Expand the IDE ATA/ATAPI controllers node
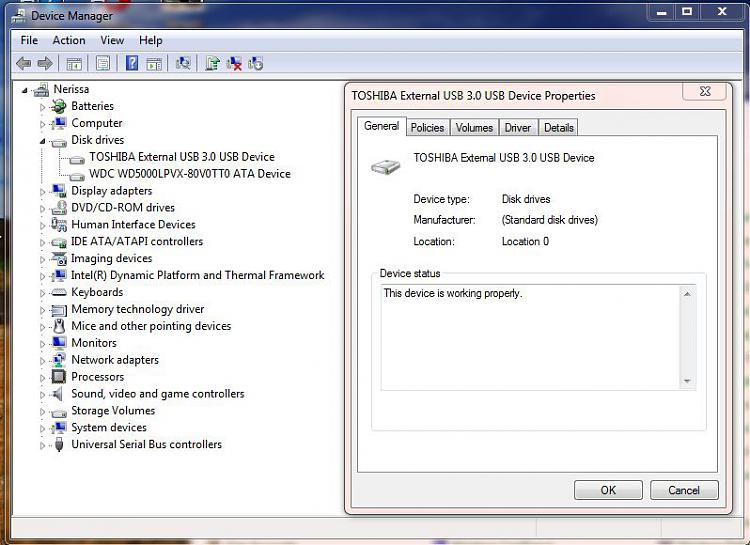Viewport: 750px width, 545px height. coord(42,243)
